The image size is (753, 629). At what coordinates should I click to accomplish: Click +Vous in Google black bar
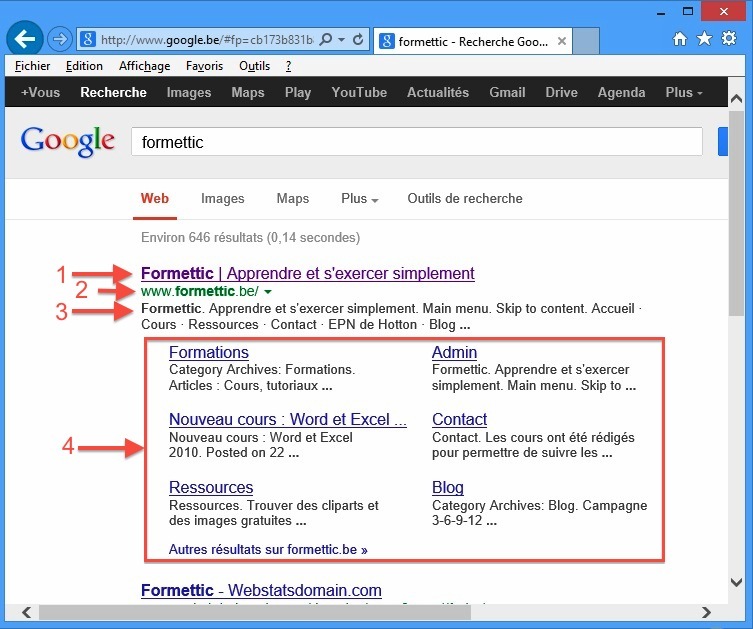click(40, 92)
